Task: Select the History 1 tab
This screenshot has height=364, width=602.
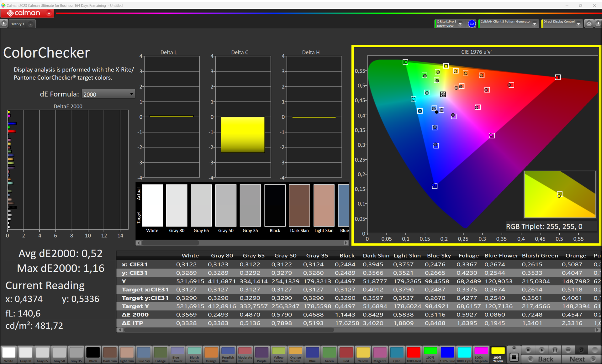Action: pyautogui.click(x=17, y=24)
